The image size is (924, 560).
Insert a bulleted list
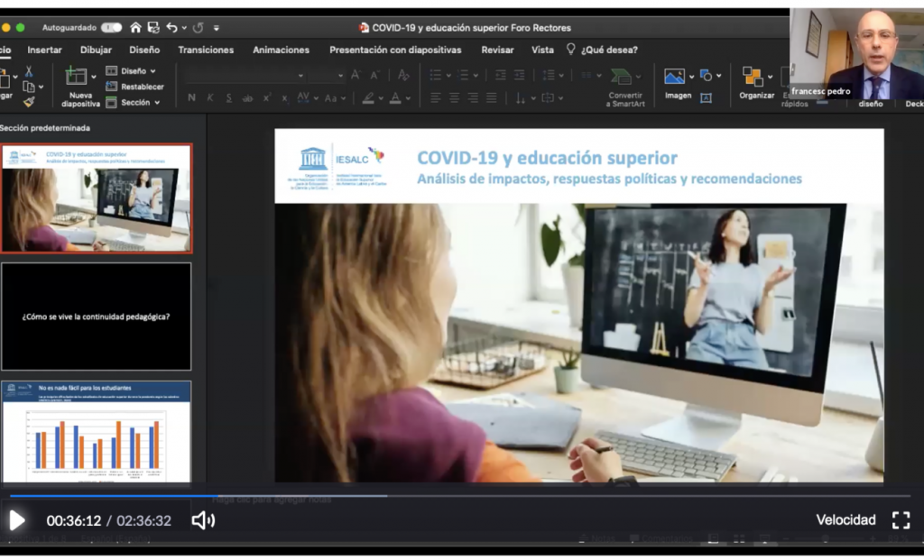436,76
